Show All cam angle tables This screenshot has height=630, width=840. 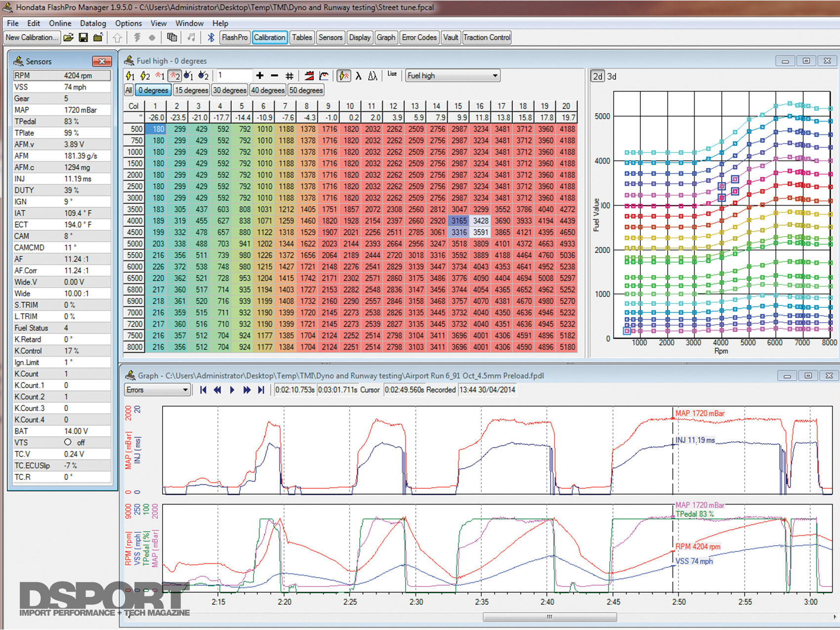pyautogui.click(x=129, y=90)
